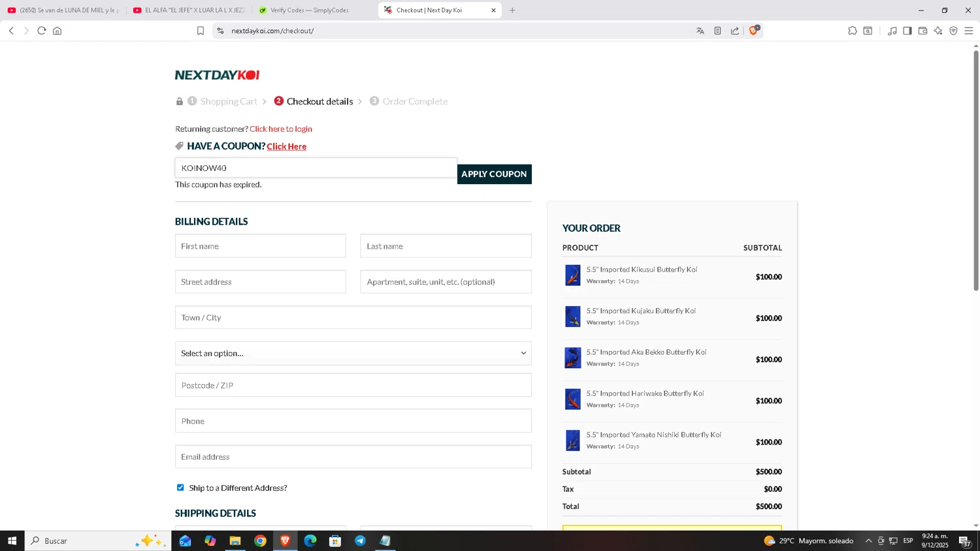This screenshot has height=551, width=980.
Task: Apply the coupon code
Action: click(x=495, y=174)
